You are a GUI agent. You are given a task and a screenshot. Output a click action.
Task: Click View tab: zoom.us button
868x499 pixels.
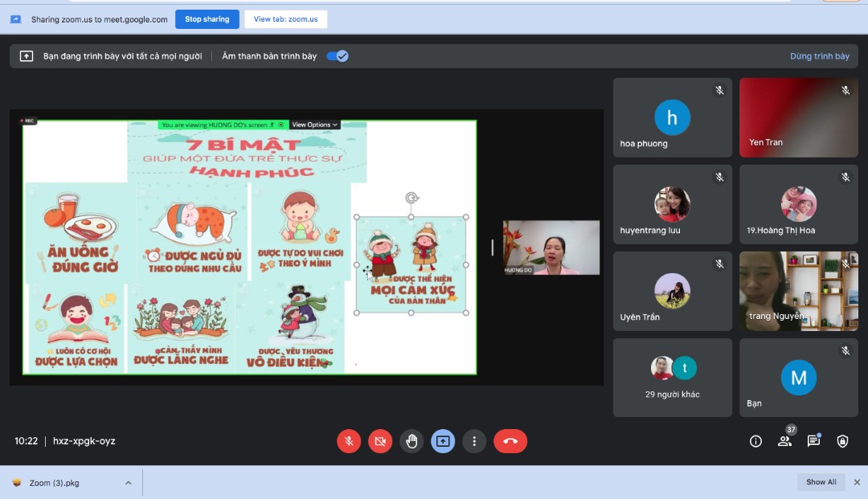(x=285, y=19)
